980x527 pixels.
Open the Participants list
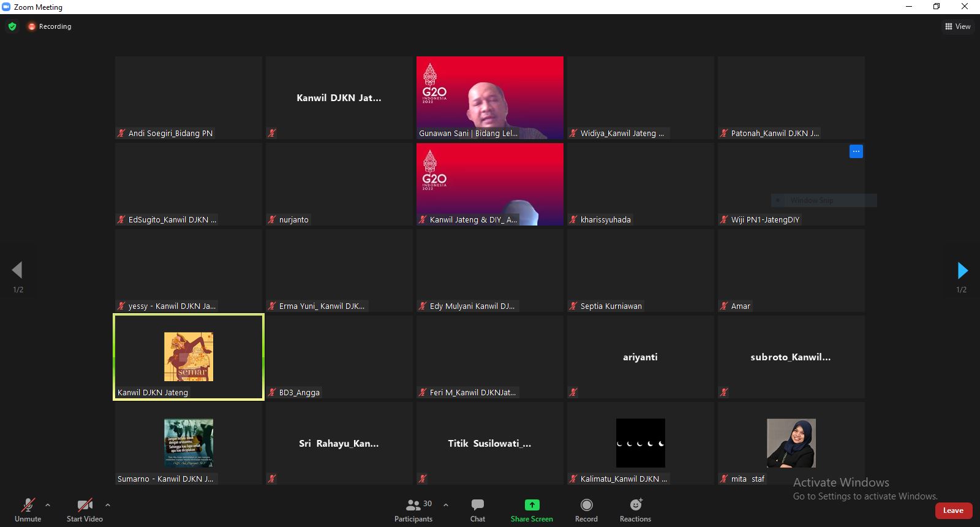point(413,510)
